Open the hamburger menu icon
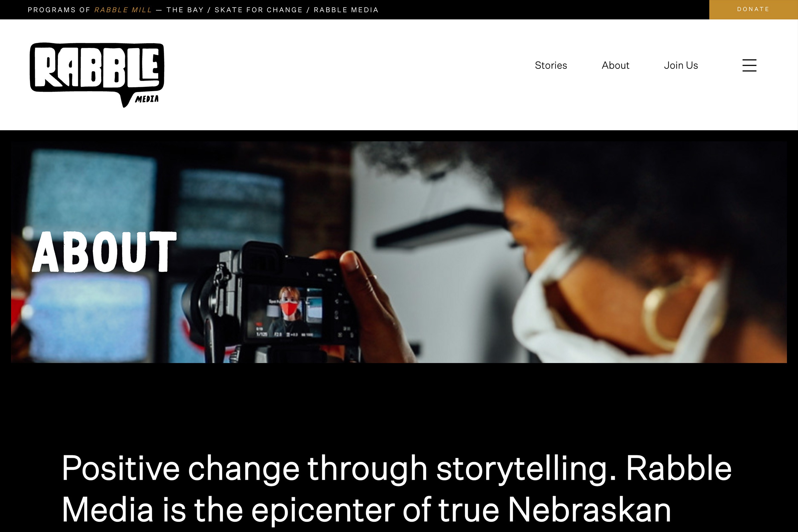Screen dimensions: 798x532 749,65
